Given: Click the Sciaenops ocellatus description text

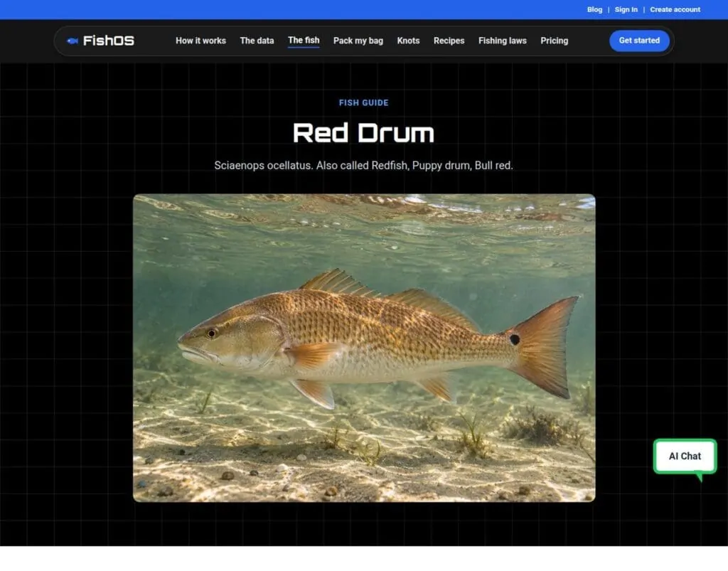Looking at the screenshot, I should click(x=363, y=165).
